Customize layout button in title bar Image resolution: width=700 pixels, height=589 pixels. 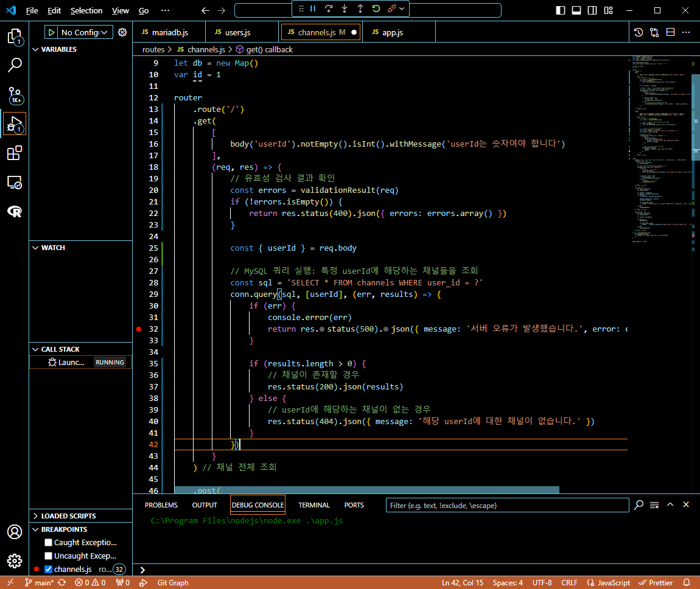click(609, 10)
